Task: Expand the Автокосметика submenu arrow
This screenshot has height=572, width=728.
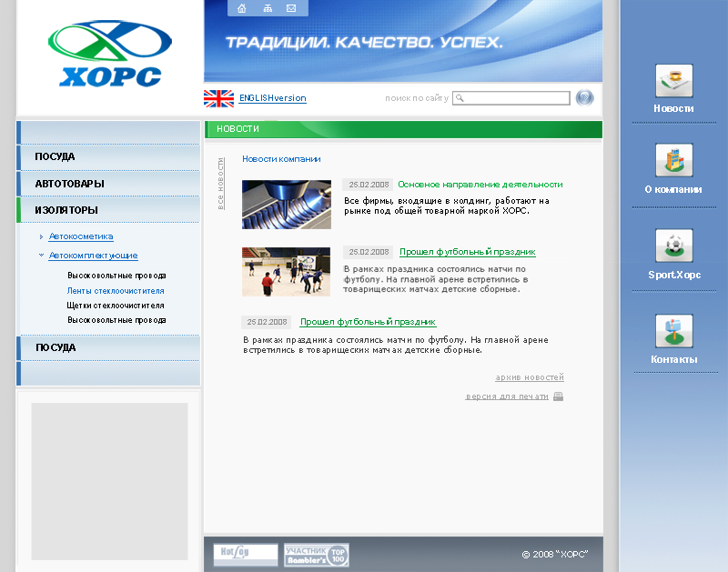Action: (x=41, y=236)
